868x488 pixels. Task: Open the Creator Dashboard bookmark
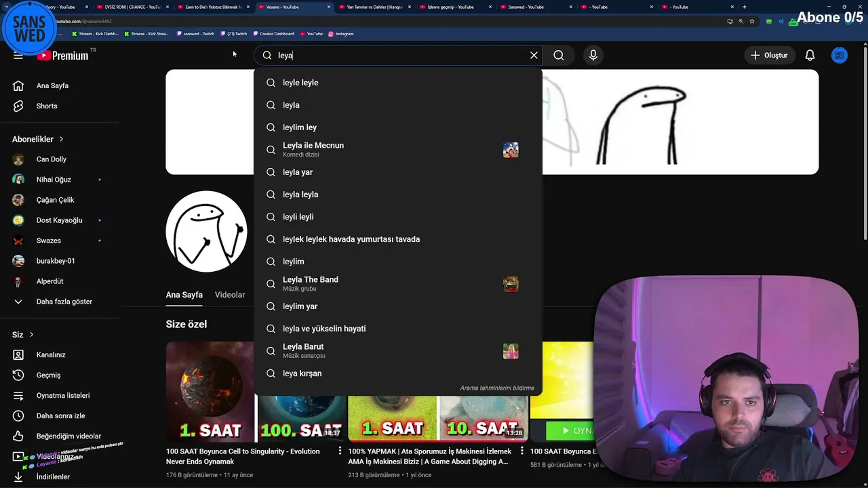point(274,33)
